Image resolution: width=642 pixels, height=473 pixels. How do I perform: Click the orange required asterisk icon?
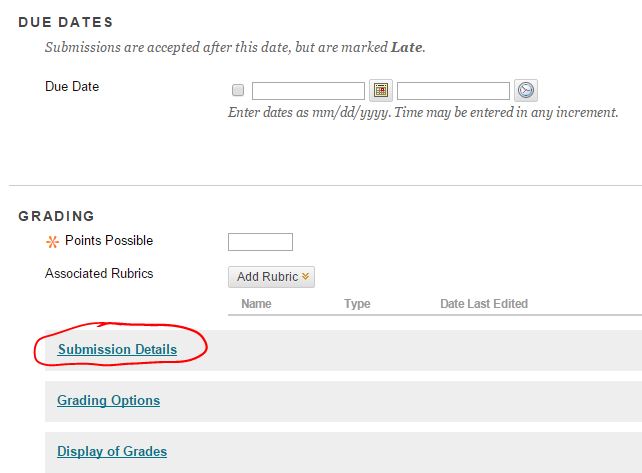[x=52, y=242]
